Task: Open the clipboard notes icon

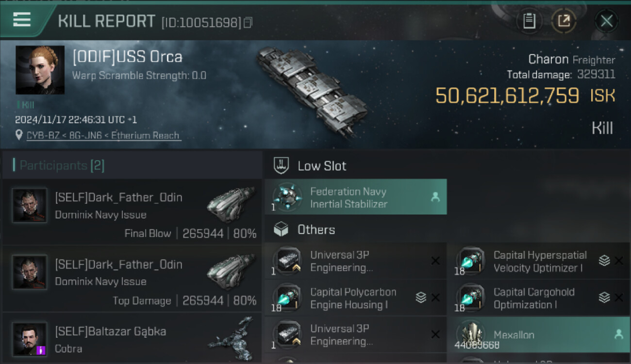Action: [x=529, y=21]
